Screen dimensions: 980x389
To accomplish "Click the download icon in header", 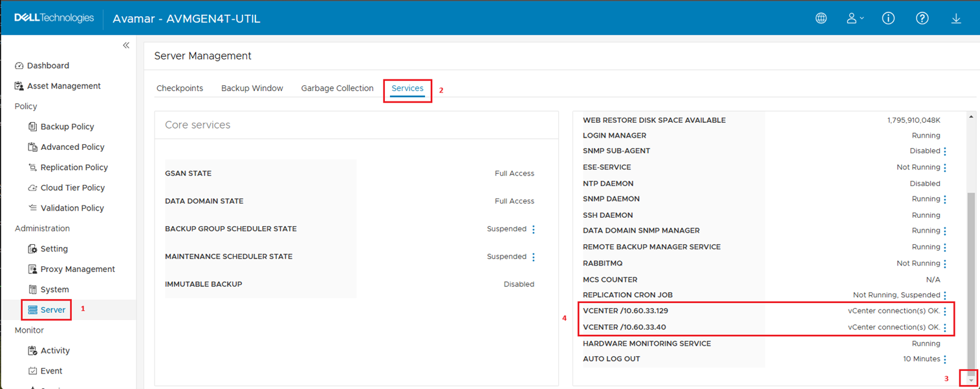I will [x=956, y=18].
